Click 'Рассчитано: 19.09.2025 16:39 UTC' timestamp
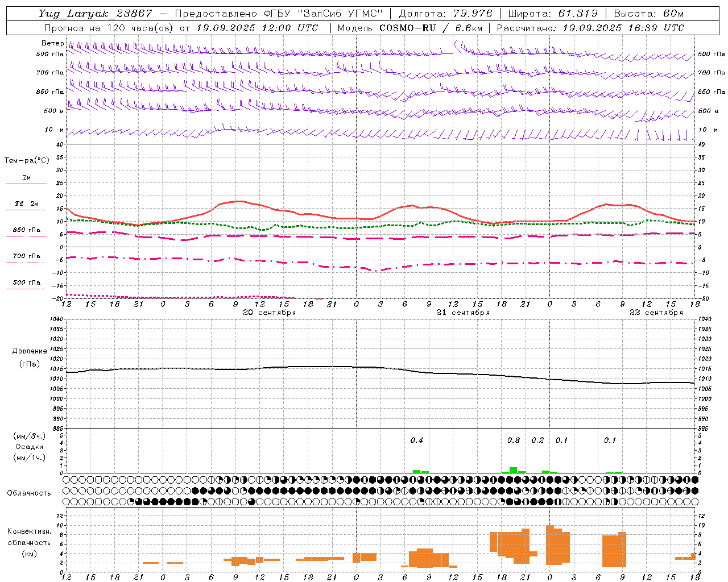The image size is (728, 582). coord(590,28)
